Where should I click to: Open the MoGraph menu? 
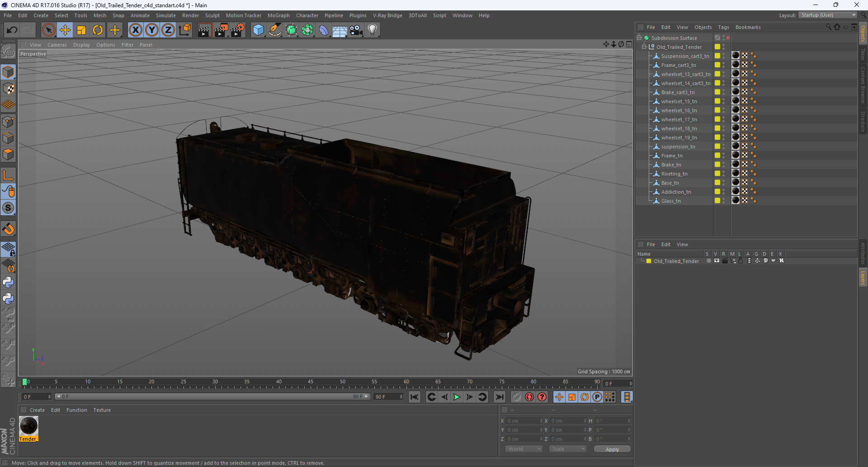tap(278, 15)
